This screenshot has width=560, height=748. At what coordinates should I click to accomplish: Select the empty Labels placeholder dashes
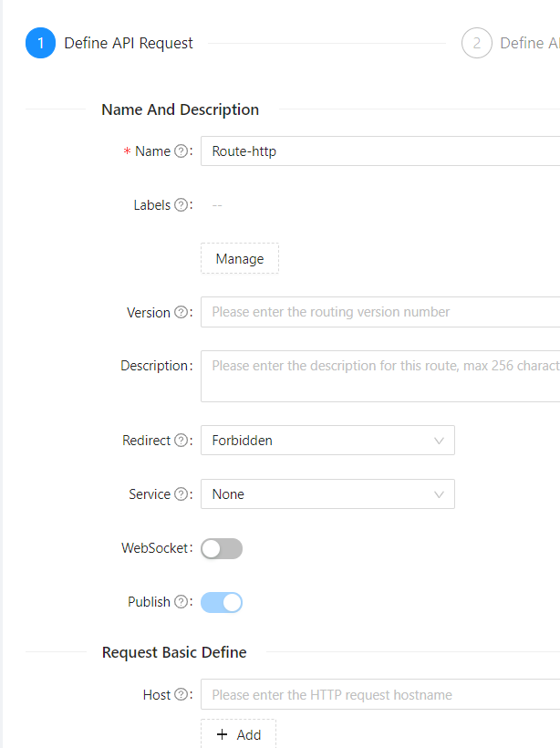tap(217, 205)
